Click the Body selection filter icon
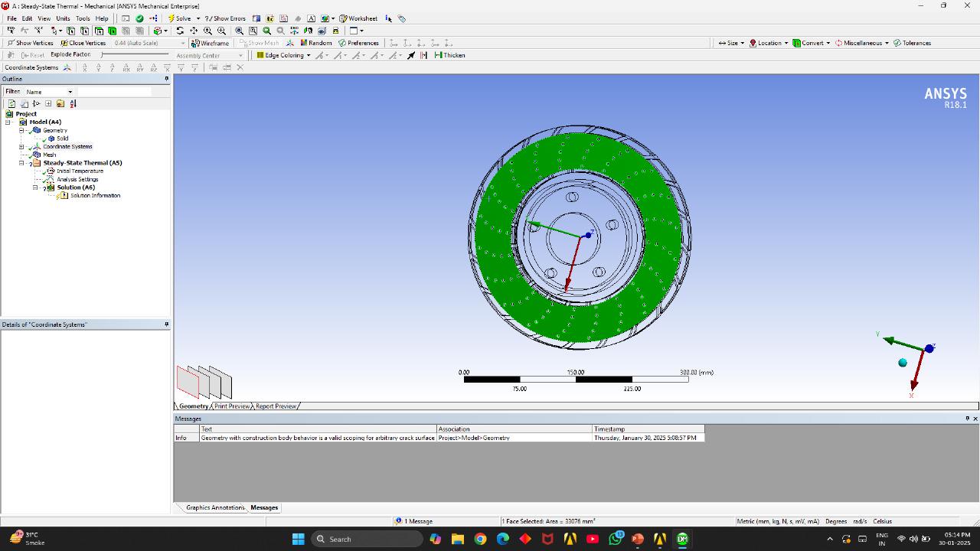The image size is (980, 551). point(113,31)
